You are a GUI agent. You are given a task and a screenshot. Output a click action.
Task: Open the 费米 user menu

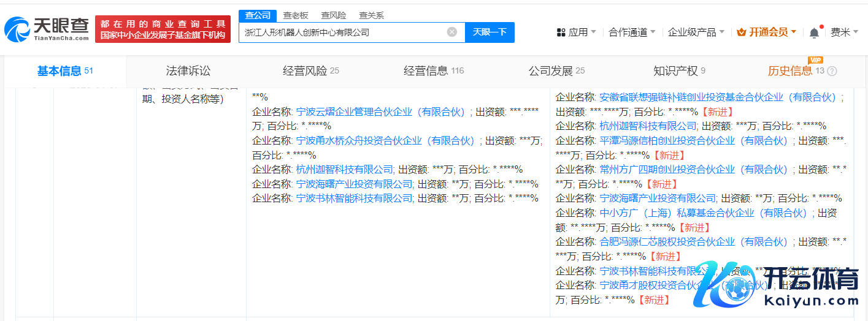[844, 32]
